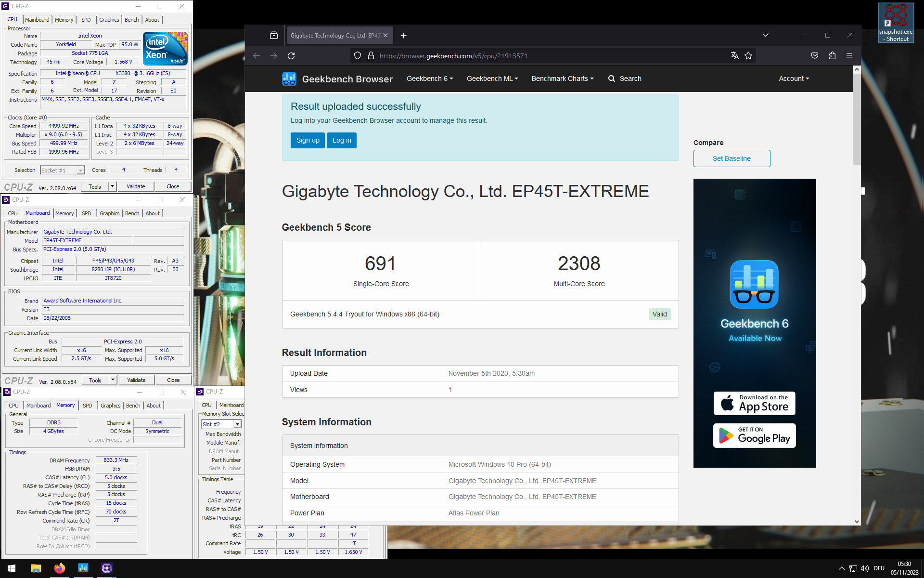Click the Geekbench Browser logo icon

pyautogui.click(x=289, y=79)
